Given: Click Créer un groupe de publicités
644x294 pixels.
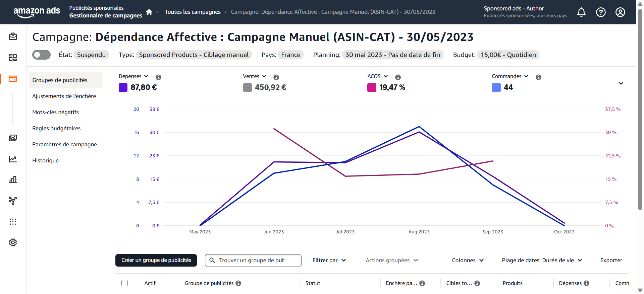Looking at the screenshot, I should tap(156, 260).
